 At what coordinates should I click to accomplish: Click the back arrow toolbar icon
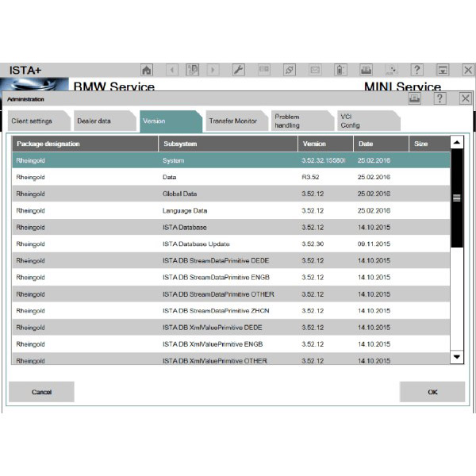pyautogui.click(x=171, y=71)
